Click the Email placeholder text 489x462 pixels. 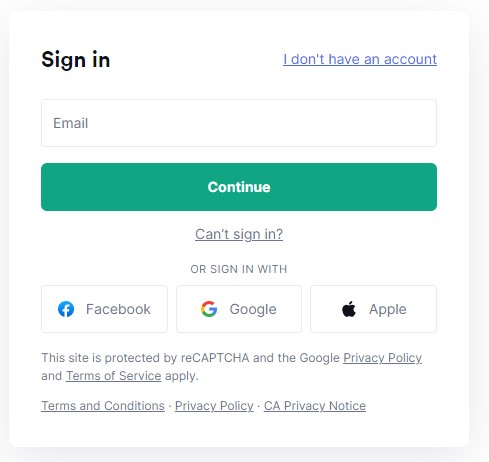[x=71, y=123]
